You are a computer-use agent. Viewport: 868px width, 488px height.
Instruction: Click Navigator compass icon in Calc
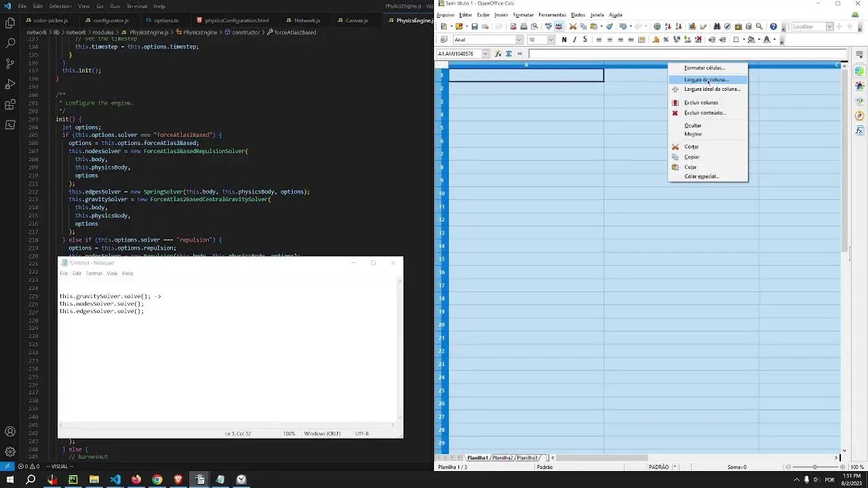727,26
